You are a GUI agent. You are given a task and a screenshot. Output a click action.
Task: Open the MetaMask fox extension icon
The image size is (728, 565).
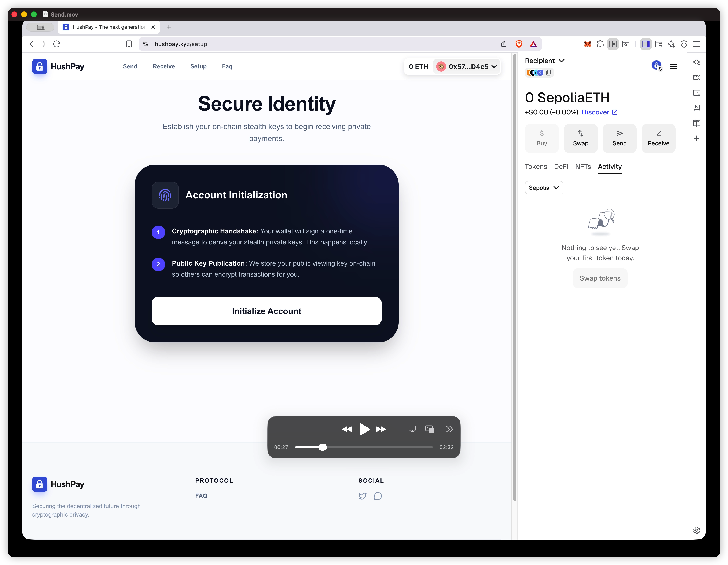click(587, 44)
